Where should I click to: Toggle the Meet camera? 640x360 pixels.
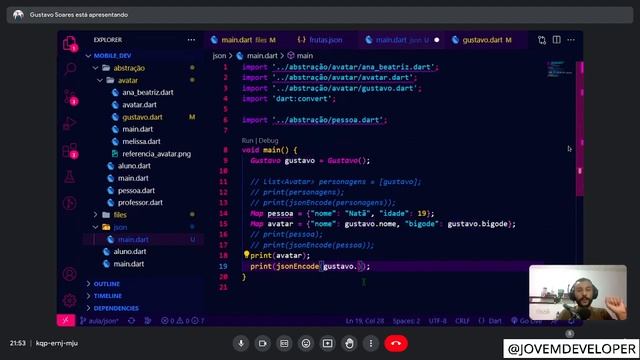coord(262,344)
